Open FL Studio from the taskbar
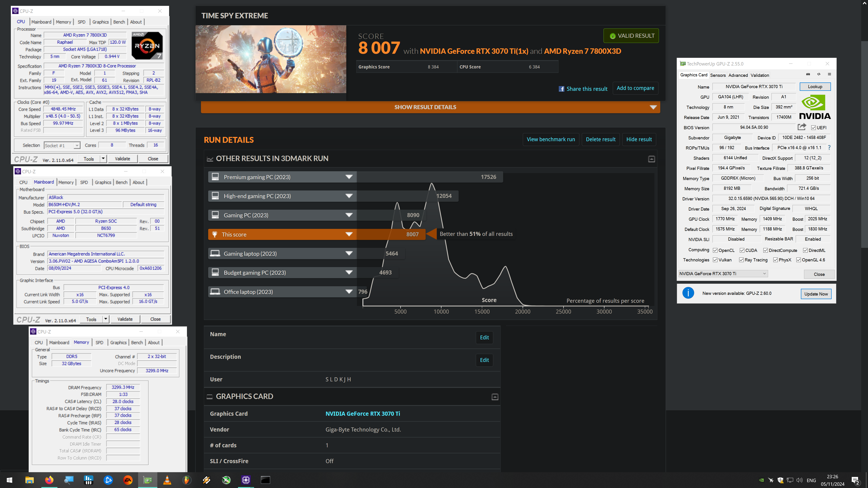Viewport: 868px width, 488px height. [187, 480]
